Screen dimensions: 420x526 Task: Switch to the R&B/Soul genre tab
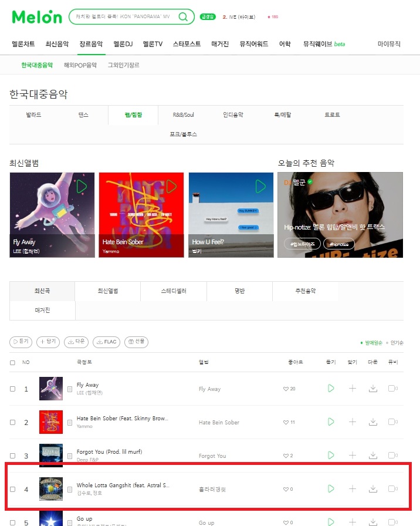point(184,114)
